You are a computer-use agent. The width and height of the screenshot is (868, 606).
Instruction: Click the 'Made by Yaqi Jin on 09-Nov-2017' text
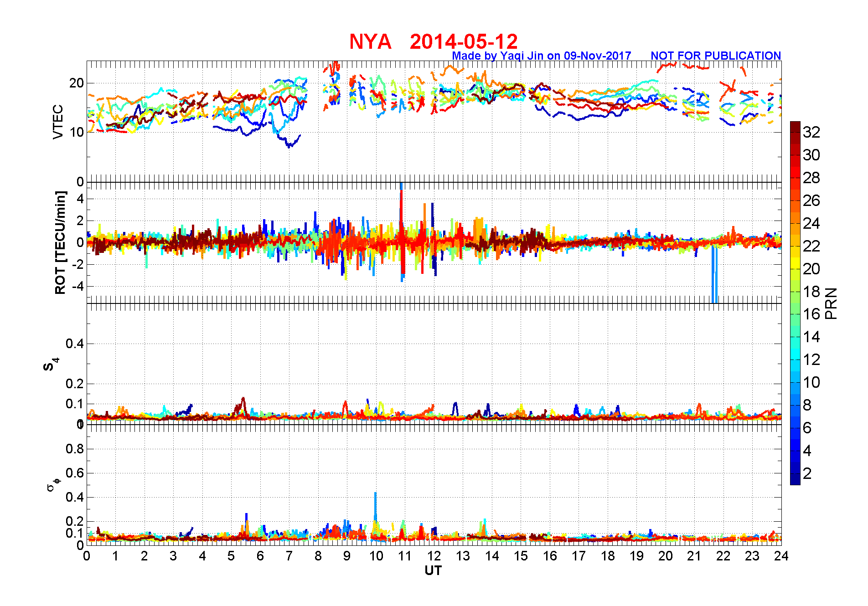pos(542,56)
